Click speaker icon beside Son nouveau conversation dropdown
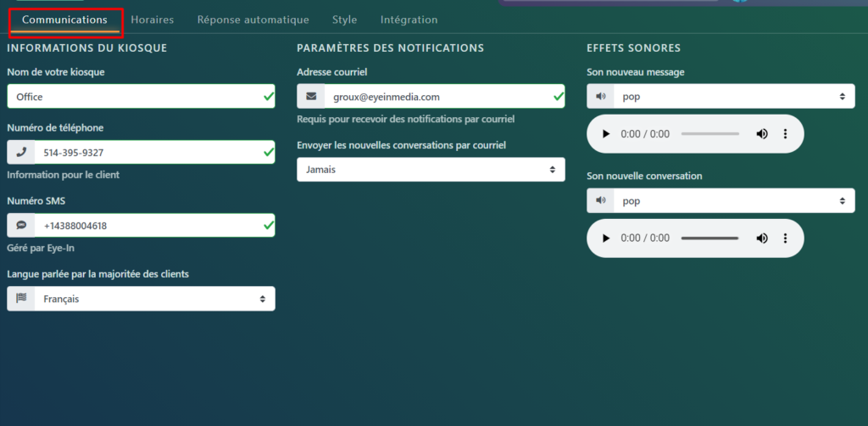Screen dimensions: 868x426 (x=601, y=201)
